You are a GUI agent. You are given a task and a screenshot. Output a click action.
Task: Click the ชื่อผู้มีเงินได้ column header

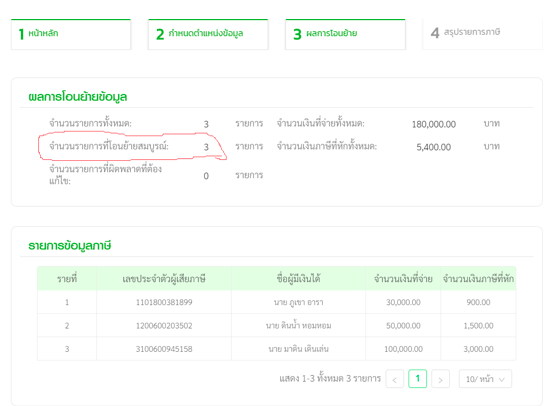point(298,279)
